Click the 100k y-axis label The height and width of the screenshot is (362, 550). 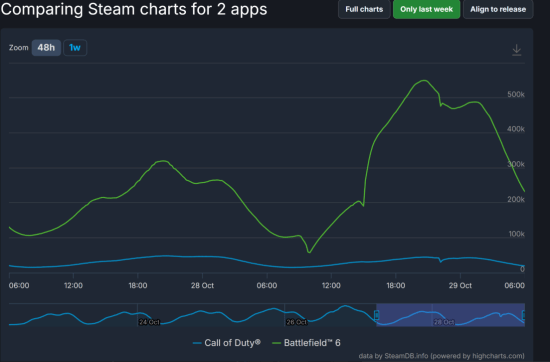point(516,234)
